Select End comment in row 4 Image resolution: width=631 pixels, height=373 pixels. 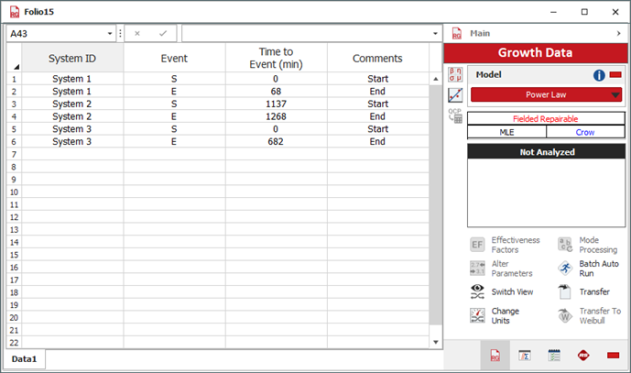pos(378,116)
